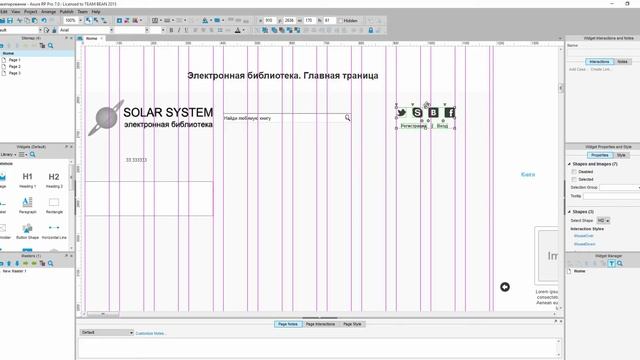The width and height of the screenshot is (640, 360).
Task: Click the Customize Notes link
Action: [150, 333]
